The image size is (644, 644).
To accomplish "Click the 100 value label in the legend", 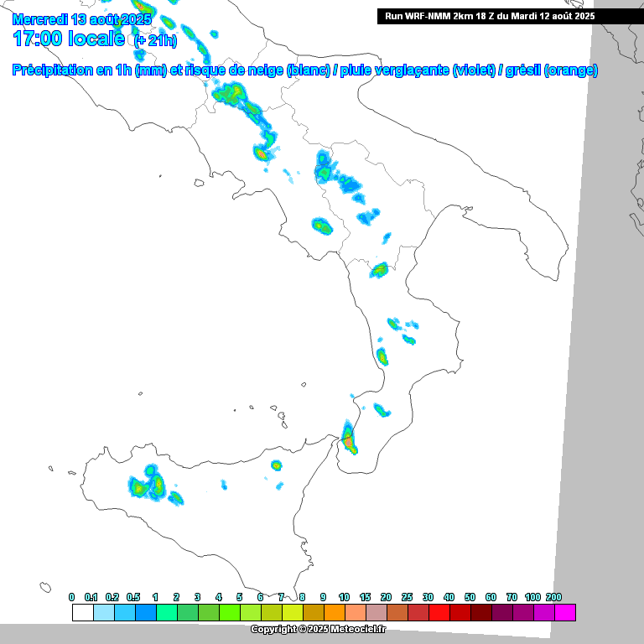I will click(532, 596).
